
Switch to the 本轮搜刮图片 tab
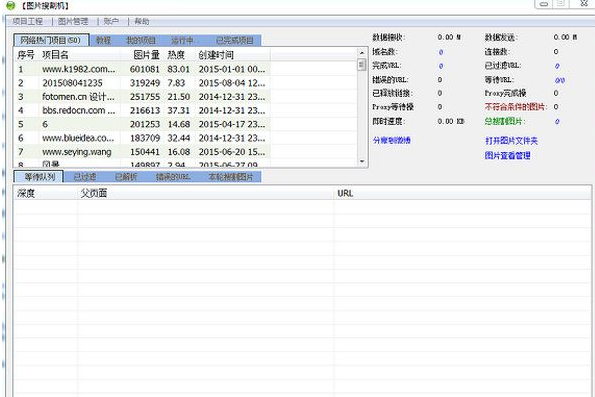tap(231, 176)
